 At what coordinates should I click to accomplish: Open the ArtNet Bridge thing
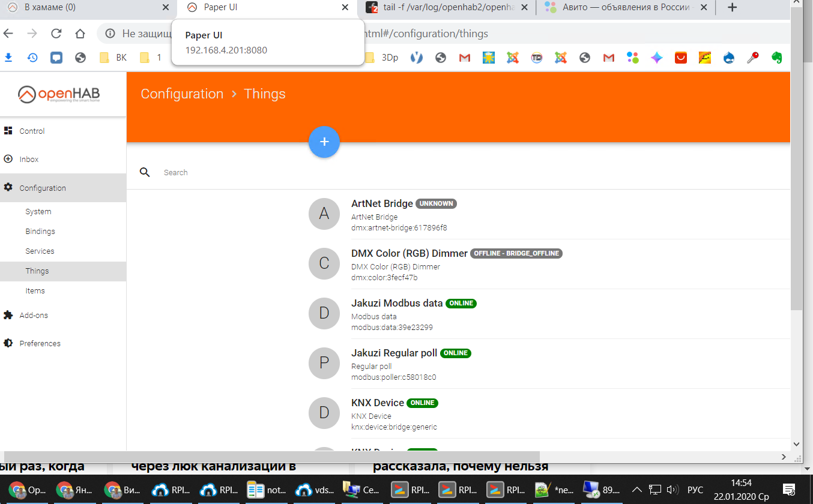pyautogui.click(x=382, y=203)
